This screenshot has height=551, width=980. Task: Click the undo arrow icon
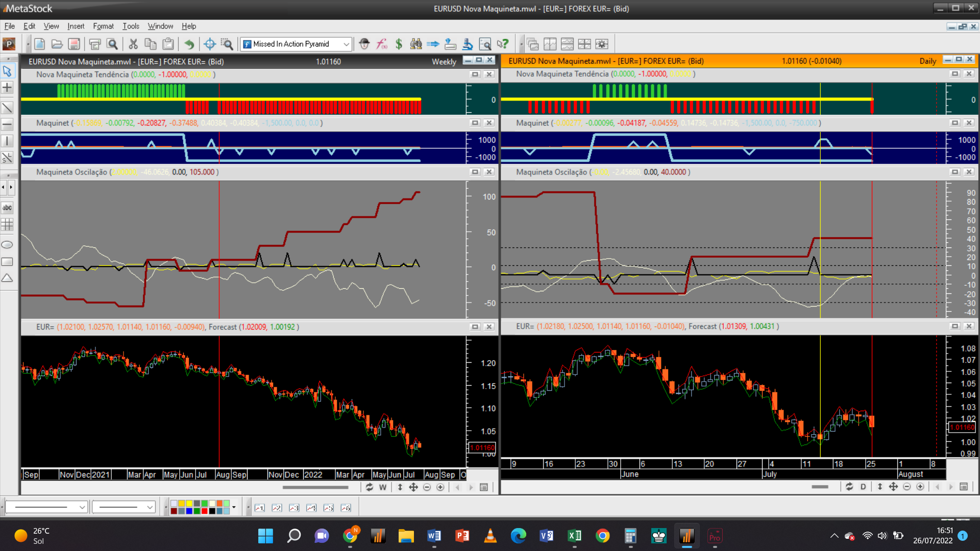click(189, 44)
